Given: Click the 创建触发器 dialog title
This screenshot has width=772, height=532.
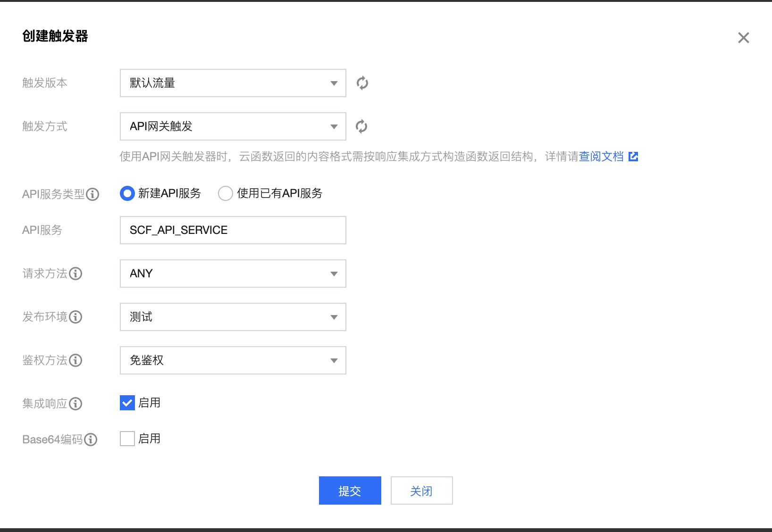Looking at the screenshot, I should point(55,36).
